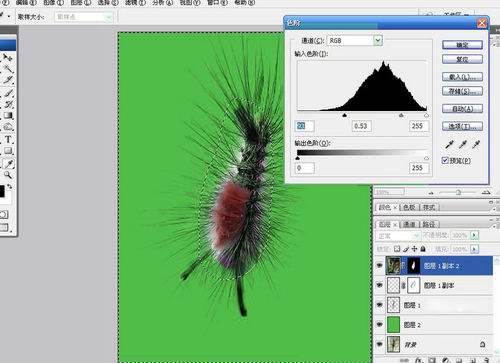
Task: Select the Zoom magnifier tool
Action: (x=8, y=175)
